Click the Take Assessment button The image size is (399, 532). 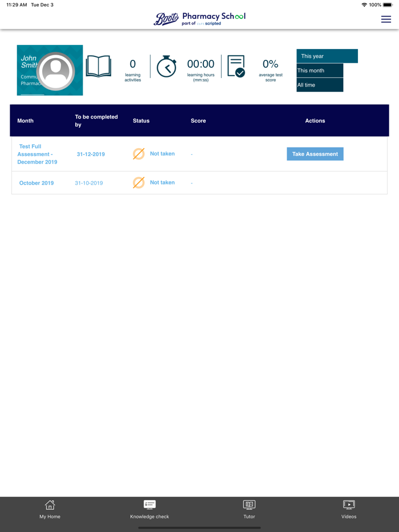[x=315, y=154]
